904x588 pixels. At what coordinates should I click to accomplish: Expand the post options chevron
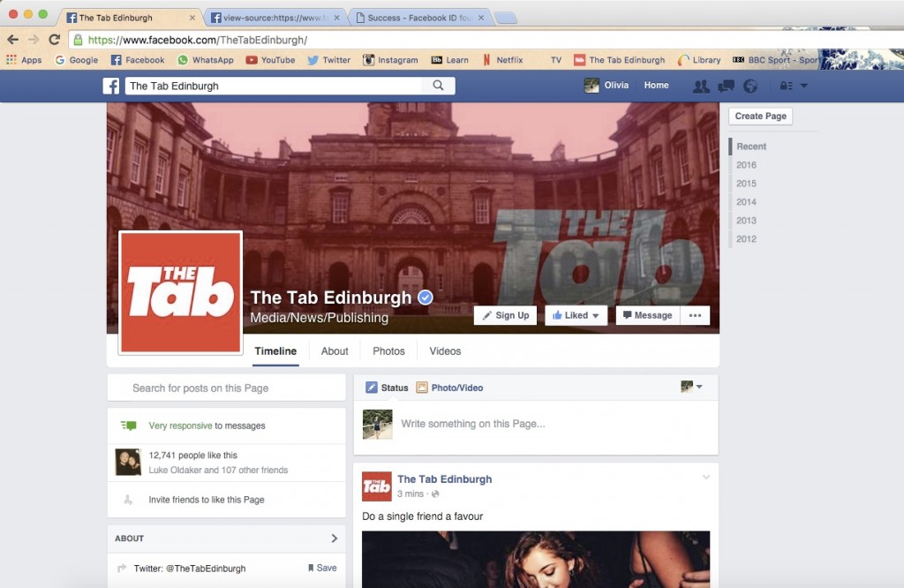pos(705,478)
